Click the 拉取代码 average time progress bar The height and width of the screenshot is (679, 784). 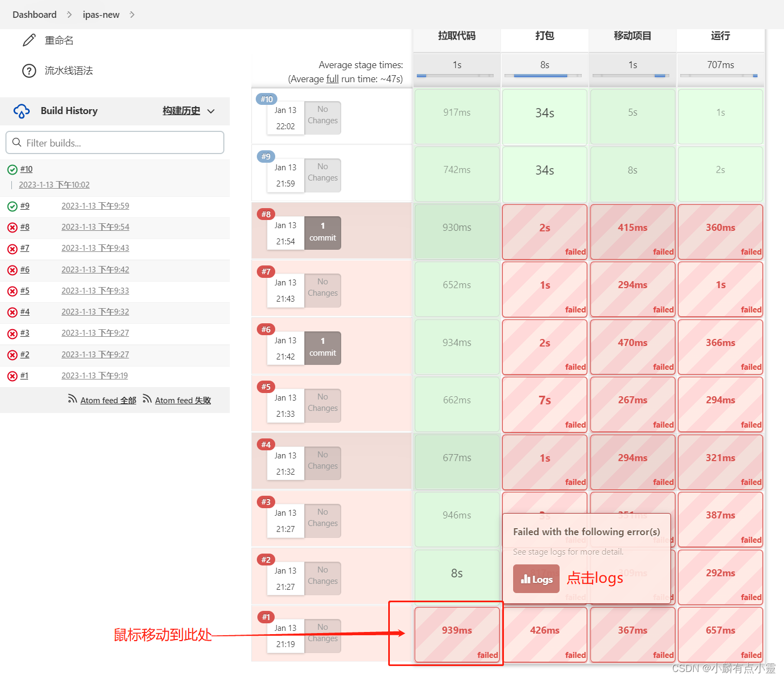pos(455,76)
